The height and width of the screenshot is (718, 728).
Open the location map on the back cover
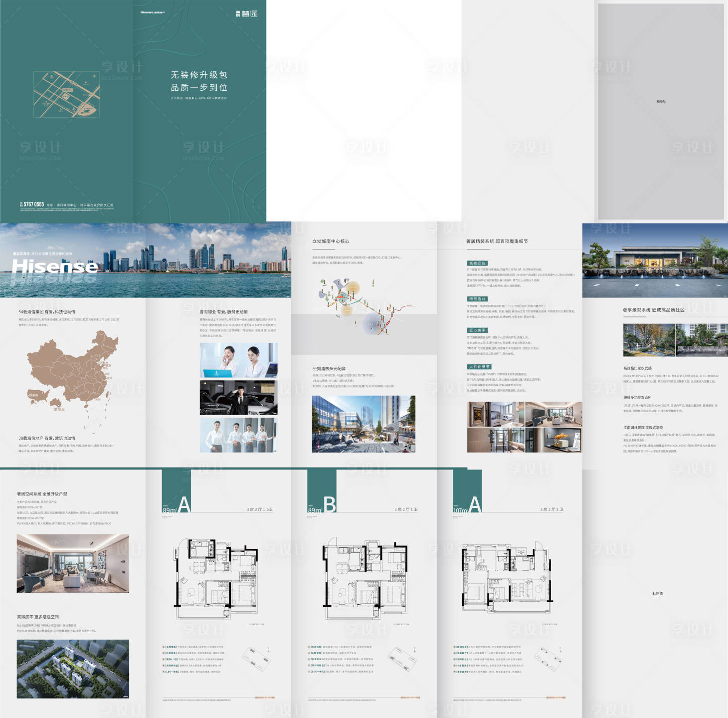point(66,94)
